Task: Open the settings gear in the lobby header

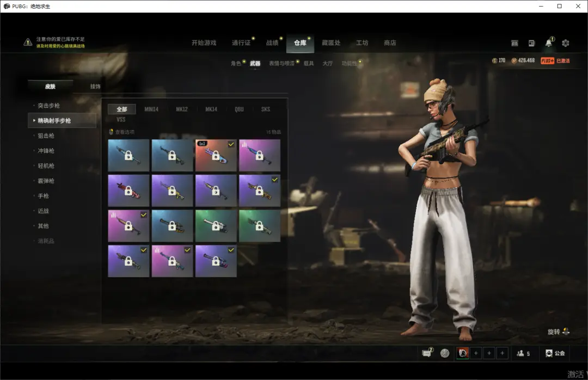Action: 566,43
